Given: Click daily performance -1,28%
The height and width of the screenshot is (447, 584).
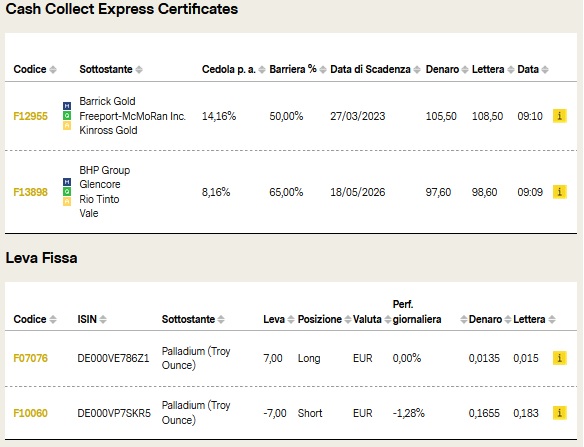Looking at the screenshot, I should (x=409, y=413).
